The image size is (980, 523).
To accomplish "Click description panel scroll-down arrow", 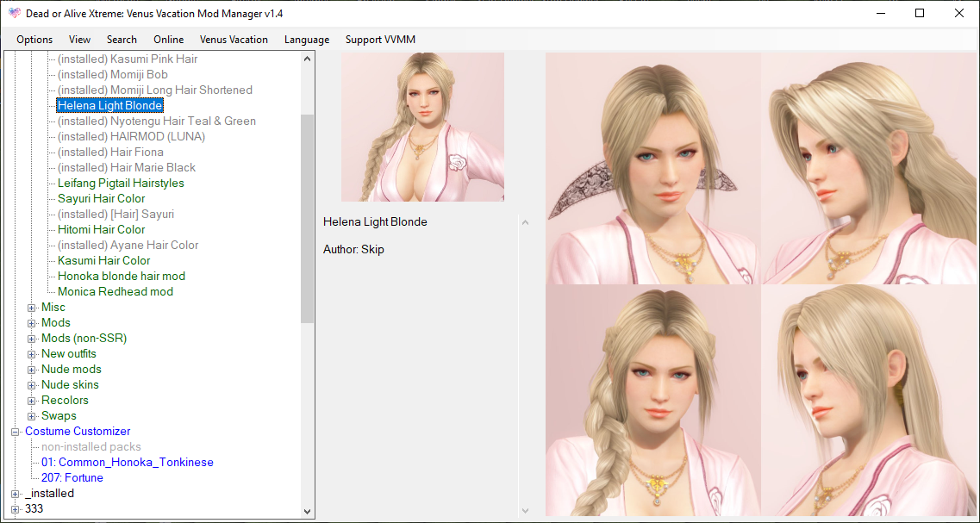I will pyautogui.click(x=525, y=510).
